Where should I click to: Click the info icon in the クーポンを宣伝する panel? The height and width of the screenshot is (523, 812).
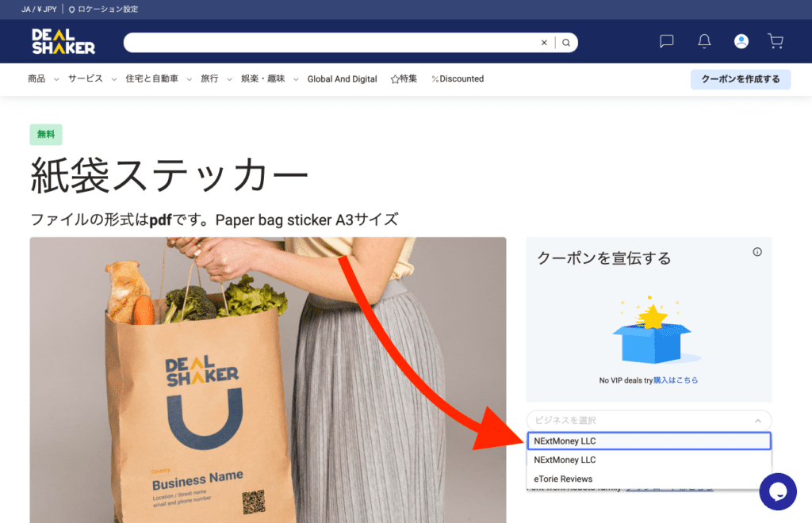757,252
